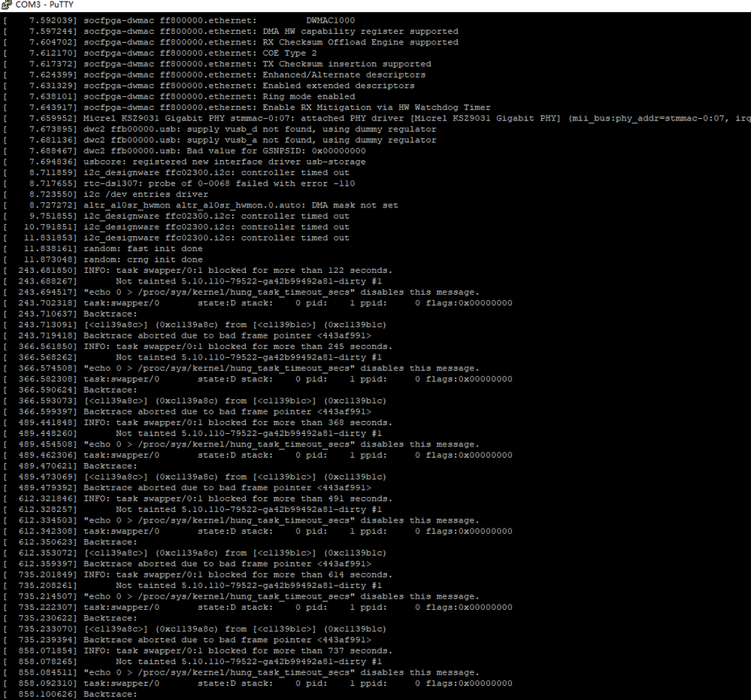The width and height of the screenshot is (751, 700).
Task: Click 'Backtrace aborted' line at 243.719418
Action: 187,335
